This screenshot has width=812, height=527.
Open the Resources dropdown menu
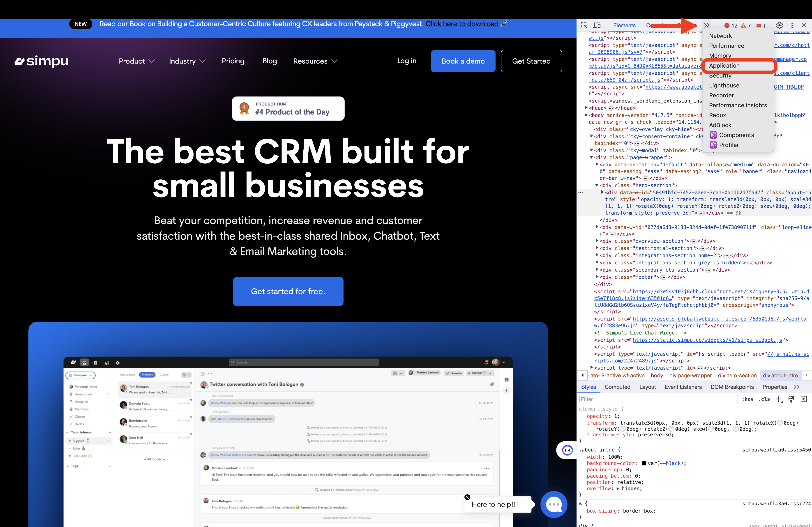pyautogui.click(x=315, y=61)
